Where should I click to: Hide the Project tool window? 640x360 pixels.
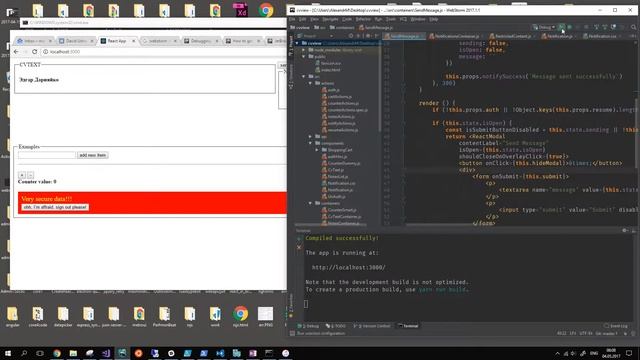[376, 36]
